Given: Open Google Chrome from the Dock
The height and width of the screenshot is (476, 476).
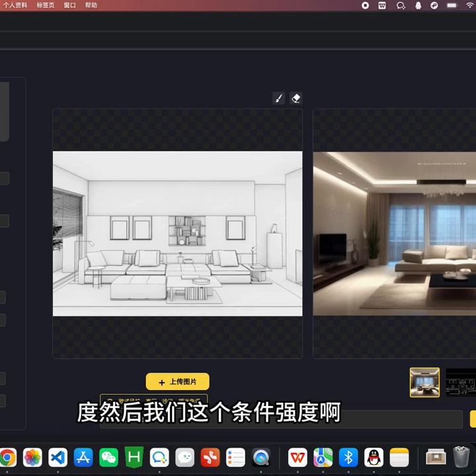Looking at the screenshot, I should (x=7, y=457).
